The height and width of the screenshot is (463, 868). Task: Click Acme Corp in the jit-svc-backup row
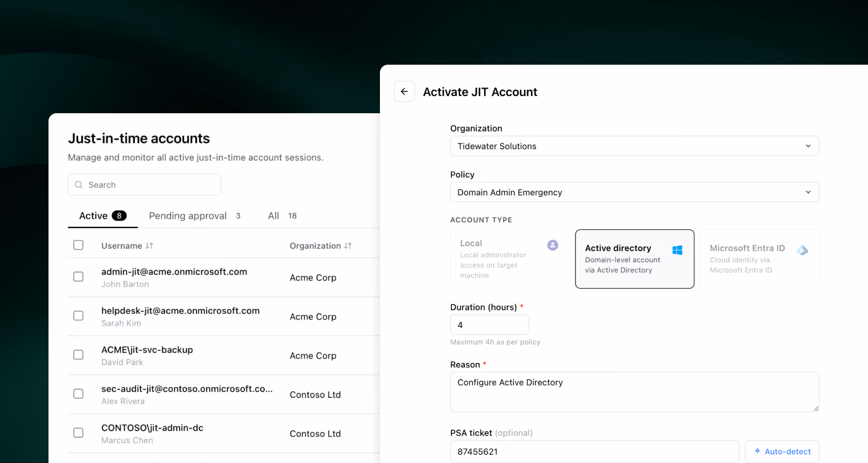click(313, 356)
